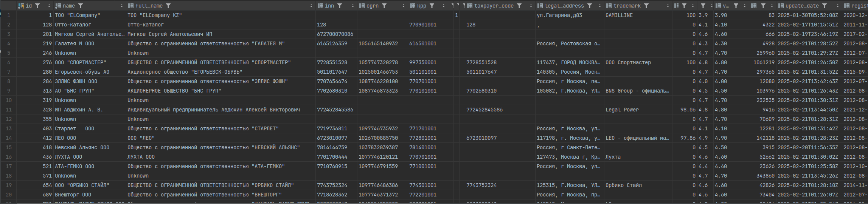Click sort arrows on legal_address column
Image resolution: width=868 pixels, height=204 pixels.
(600, 6)
